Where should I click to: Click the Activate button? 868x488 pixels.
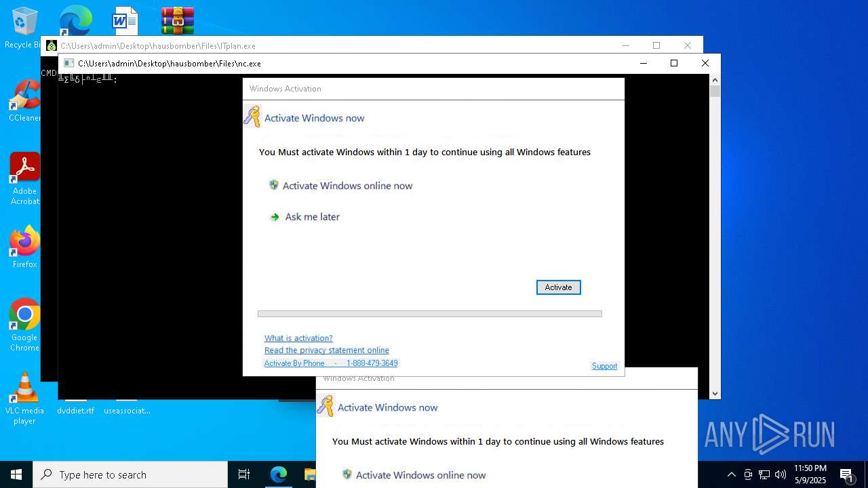(x=558, y=287)
